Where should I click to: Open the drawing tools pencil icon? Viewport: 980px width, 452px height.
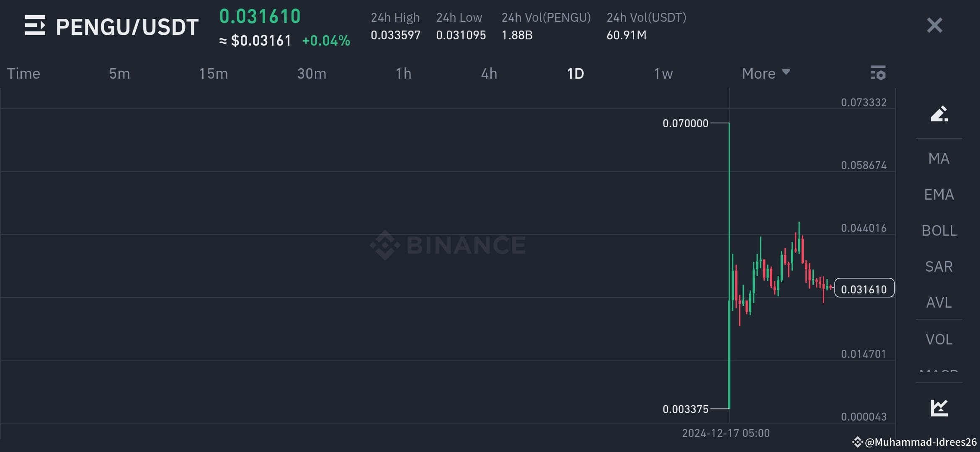click(x=939, y=114)
